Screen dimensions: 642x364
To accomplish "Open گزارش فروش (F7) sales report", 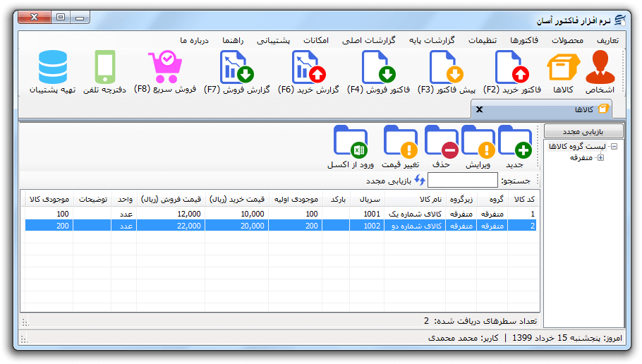I will pos(236,72).
